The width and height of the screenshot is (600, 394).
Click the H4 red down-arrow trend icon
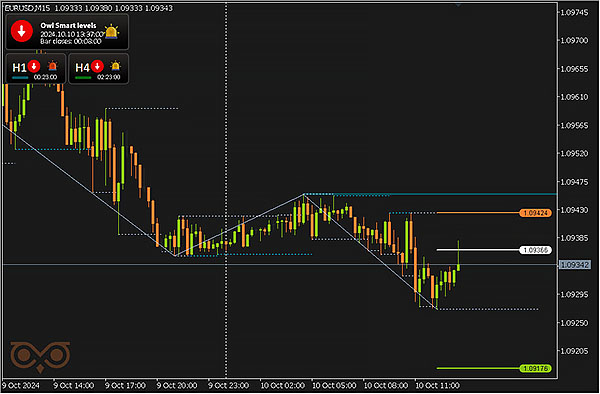[97, 66]
